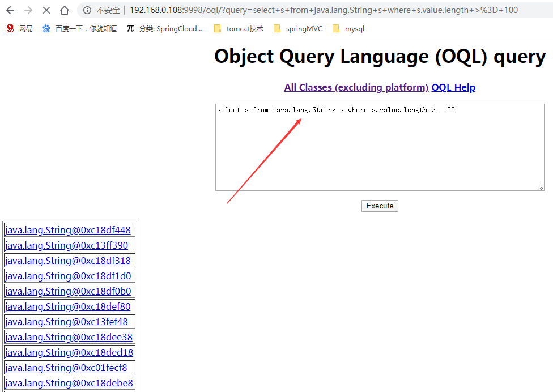Viewport: 553px width, 392px height.
Task: Open java.lang.String@0xc13ff390 result
Action: (x=66, y=245)
